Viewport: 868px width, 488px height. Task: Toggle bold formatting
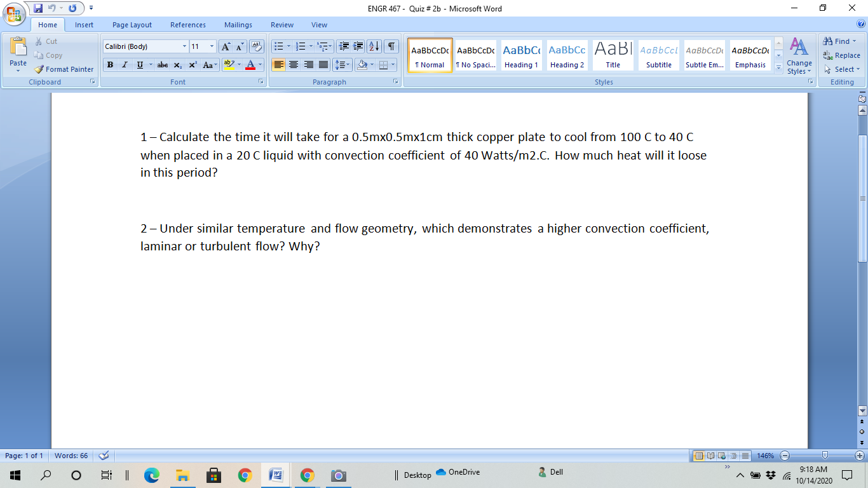pos(109,64)
